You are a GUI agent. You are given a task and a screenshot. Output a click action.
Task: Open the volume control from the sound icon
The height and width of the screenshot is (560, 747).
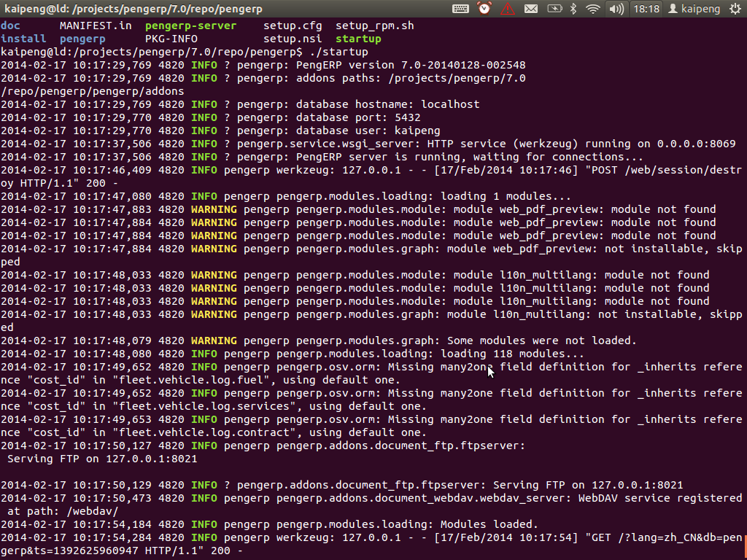click(616, 9)
